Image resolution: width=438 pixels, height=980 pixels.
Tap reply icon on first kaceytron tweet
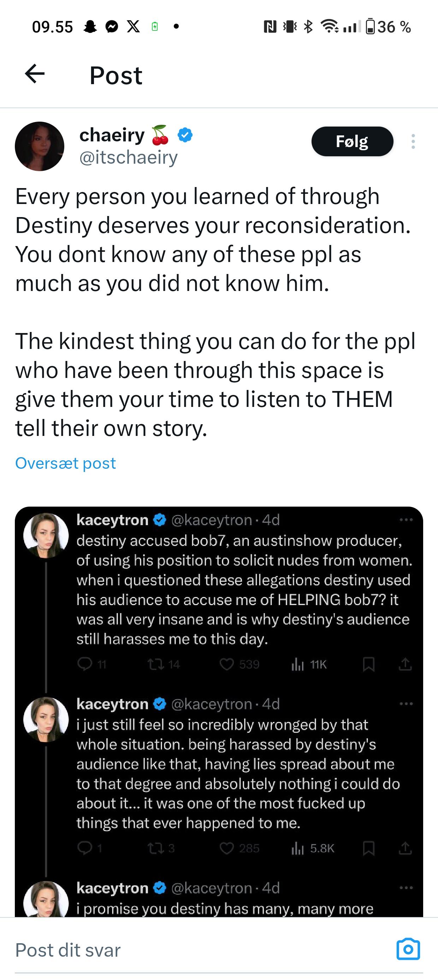click(x=84, y=664)
